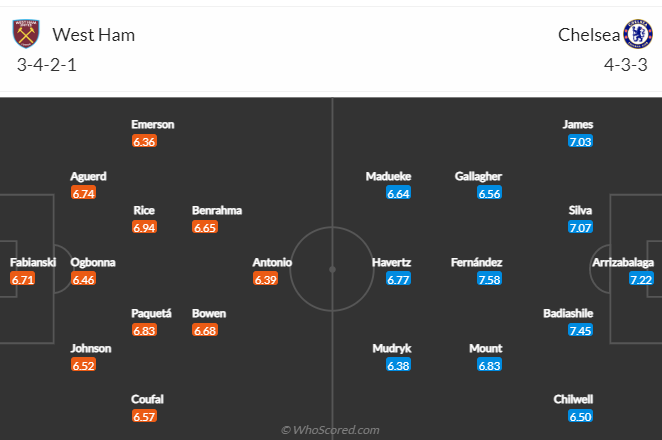662x440 pixels.
Task: Click the Chelsea club crest
Action: (x=638, y=34)
